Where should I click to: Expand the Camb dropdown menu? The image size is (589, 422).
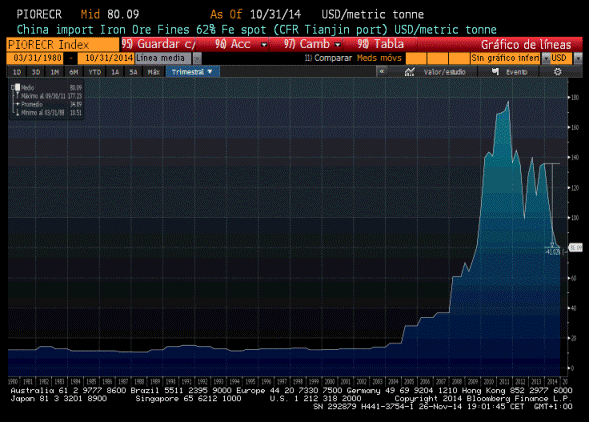tap(337, 44)
